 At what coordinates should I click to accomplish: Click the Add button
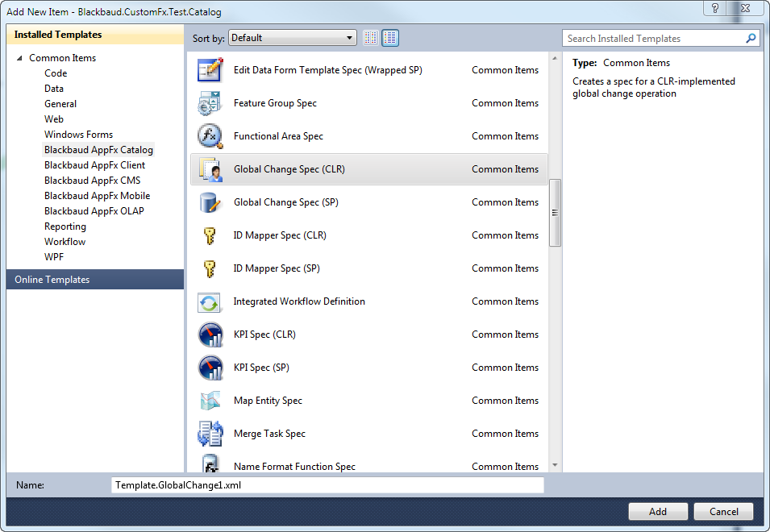[658, 511]
